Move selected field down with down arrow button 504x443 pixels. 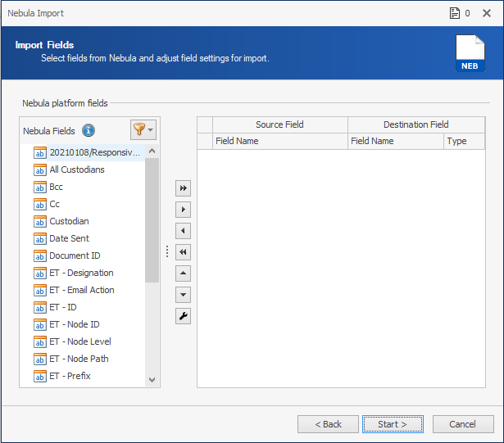[x=183, y=295]
